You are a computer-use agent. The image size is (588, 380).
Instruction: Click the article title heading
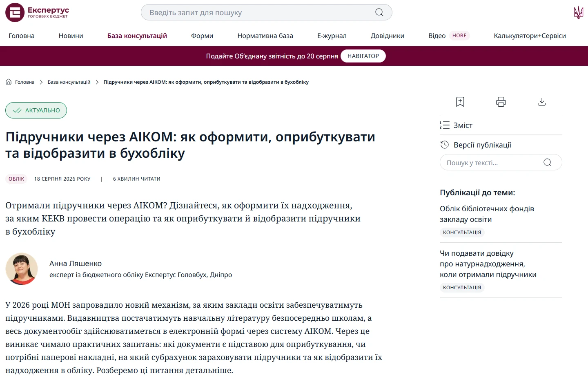point(190,145)
